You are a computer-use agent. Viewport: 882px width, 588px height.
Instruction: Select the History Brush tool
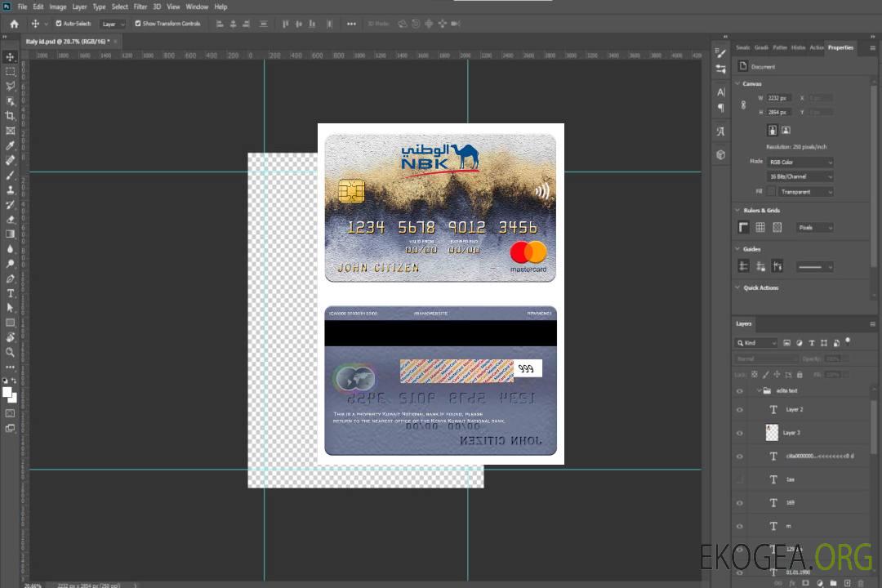pyautogui.click(x=10, y=205)
